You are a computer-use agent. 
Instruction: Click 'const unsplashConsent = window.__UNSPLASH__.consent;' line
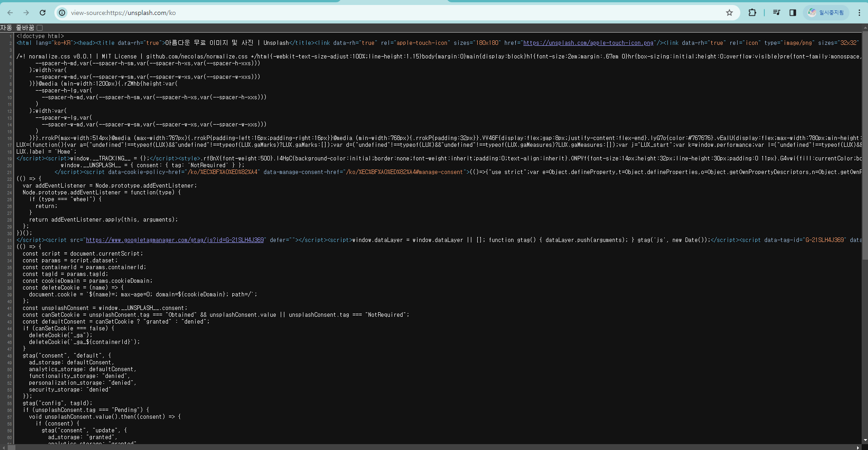[105, 308]
